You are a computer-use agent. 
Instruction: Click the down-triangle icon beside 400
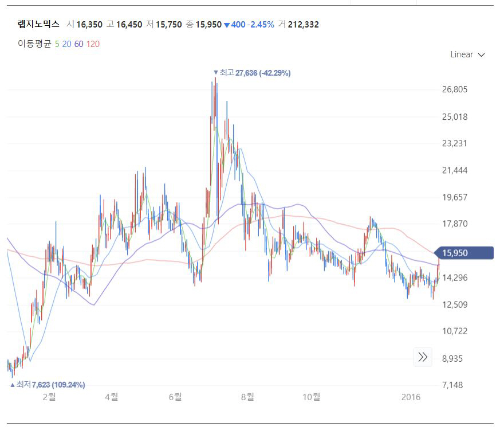[x=227, y=25]
